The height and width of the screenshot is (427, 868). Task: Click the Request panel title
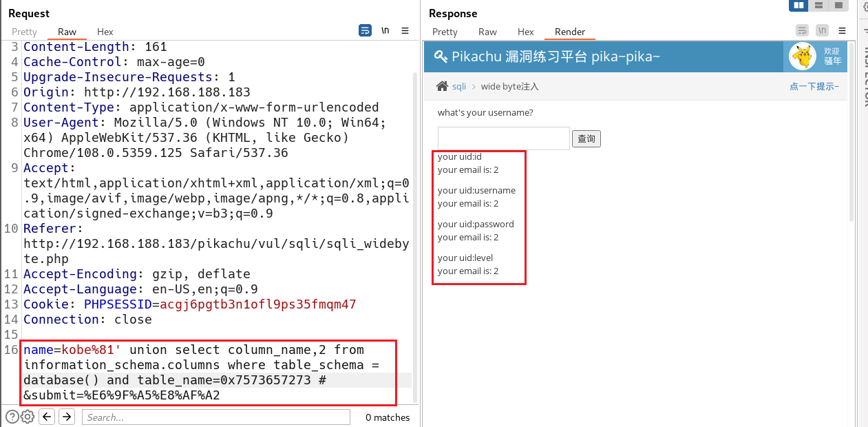click(29, 13)
